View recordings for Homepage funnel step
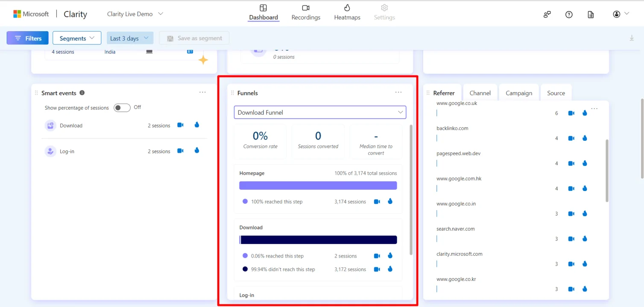This screenshot has height=307, width=644. (x=377, y=202)
